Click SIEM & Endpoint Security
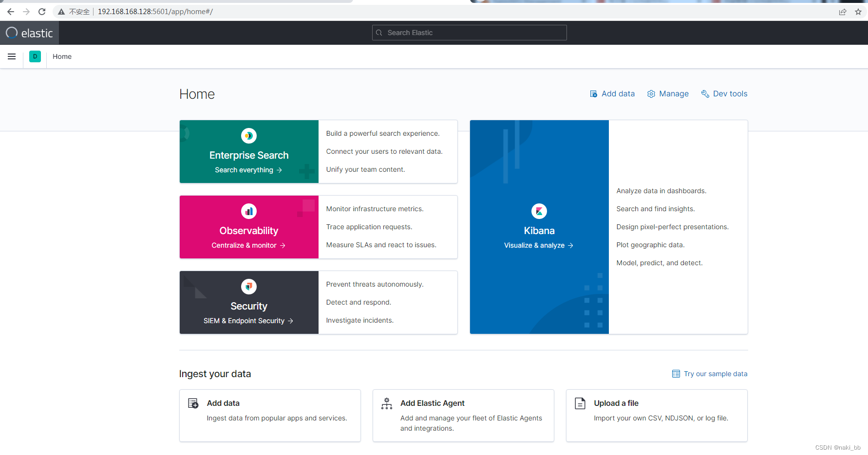The image size is (868, 455). [248, 321]
